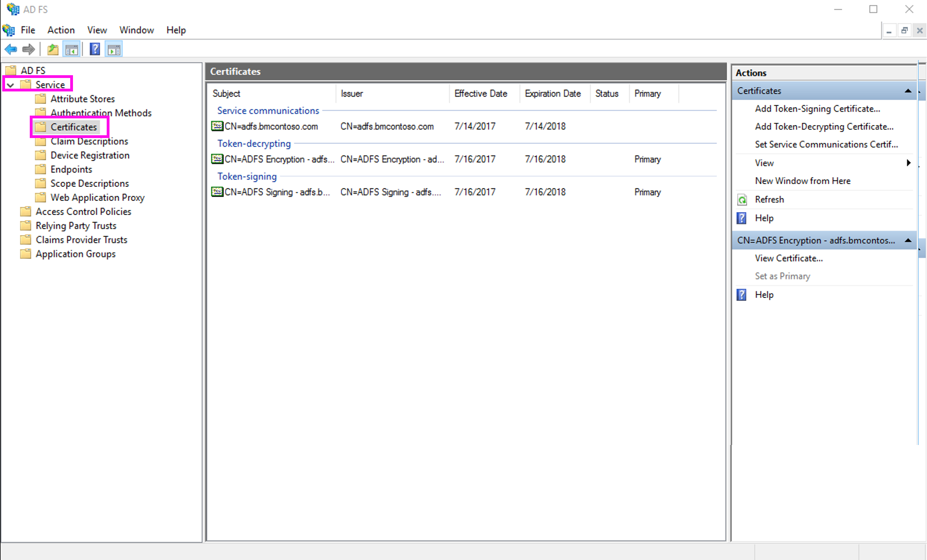Open the Action menu
Image resolution: width=927 pixels, height=560 pixels.
point(61,30)
